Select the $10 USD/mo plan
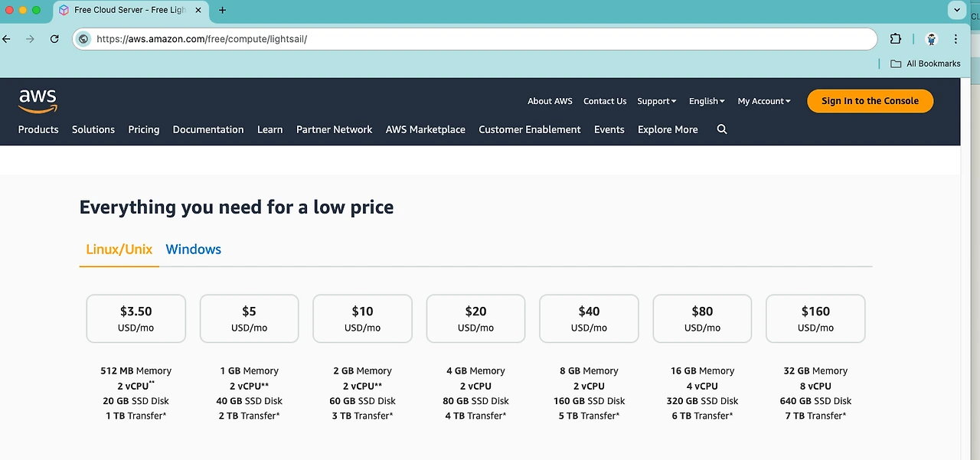 coord(362,318)
